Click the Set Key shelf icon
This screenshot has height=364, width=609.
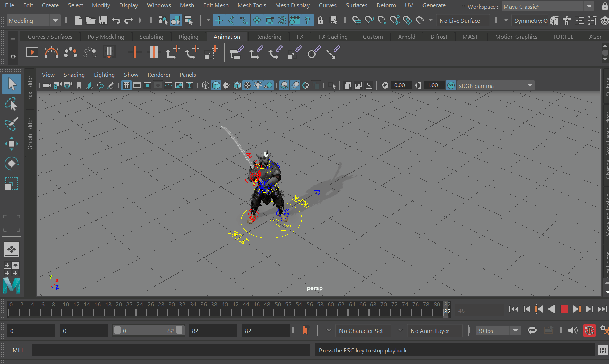click(x=134, y=53)
